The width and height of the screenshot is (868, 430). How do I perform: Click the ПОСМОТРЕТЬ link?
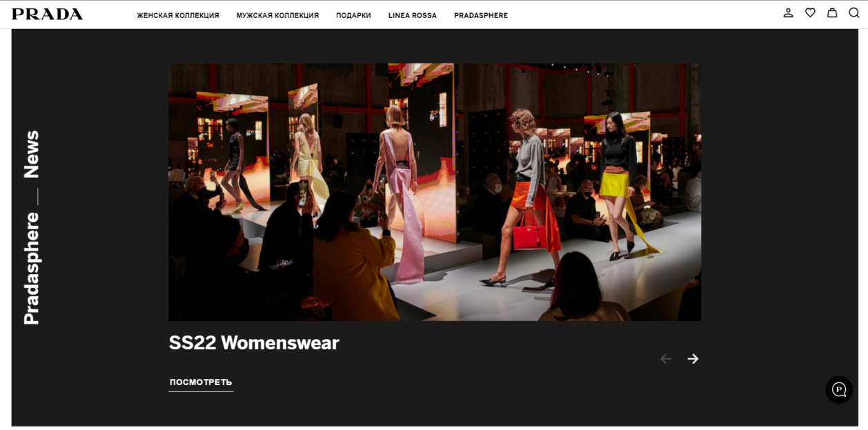point(201,382)
